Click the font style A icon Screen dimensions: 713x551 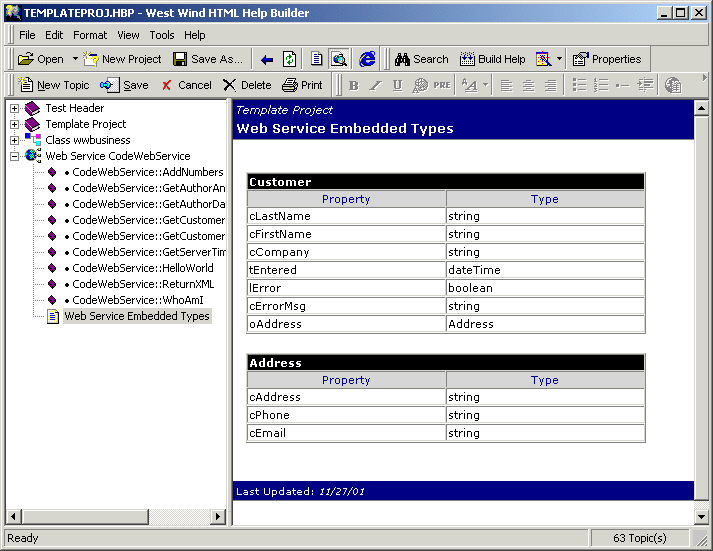469,85
